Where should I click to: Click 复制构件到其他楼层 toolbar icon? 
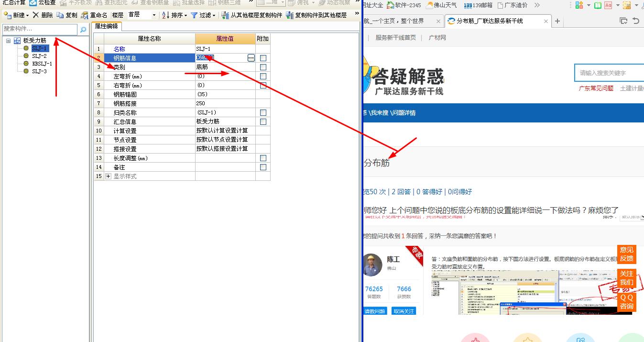(290, 15)
